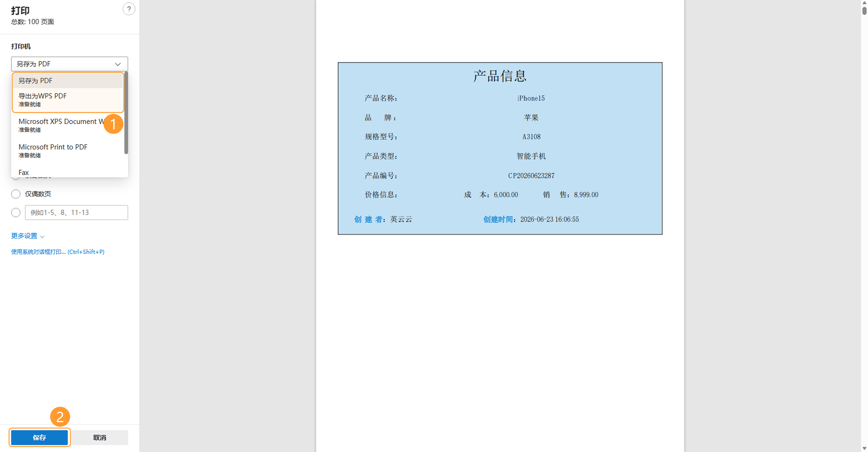Screen dimensions: 868x452
Task: Select Microsoft Print to PDF option
Action: click(68, 151)
